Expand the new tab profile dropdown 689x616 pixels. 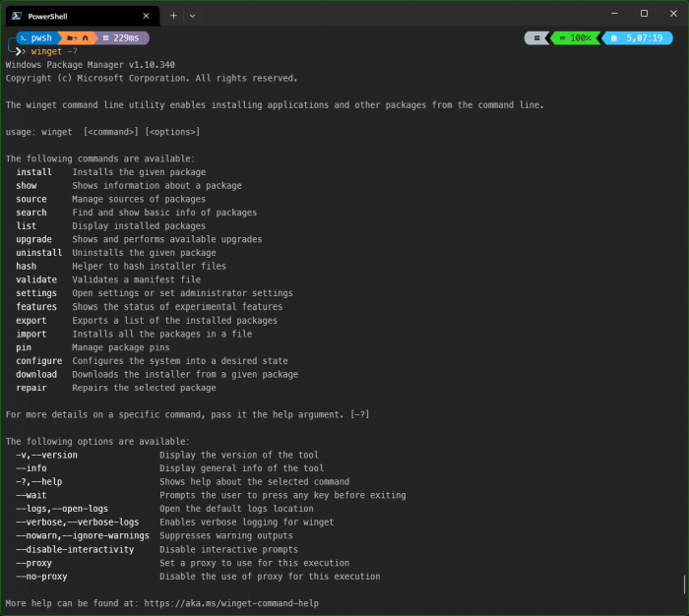192,16
